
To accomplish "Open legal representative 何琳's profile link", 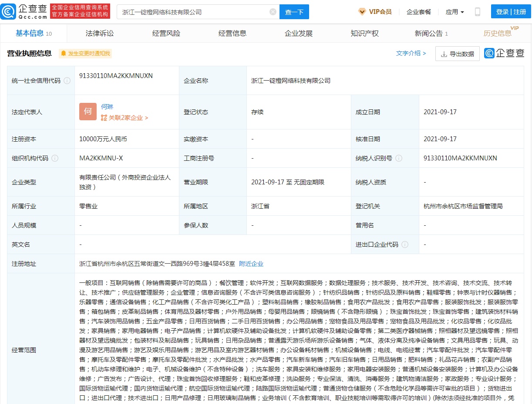I will [107, 107].
